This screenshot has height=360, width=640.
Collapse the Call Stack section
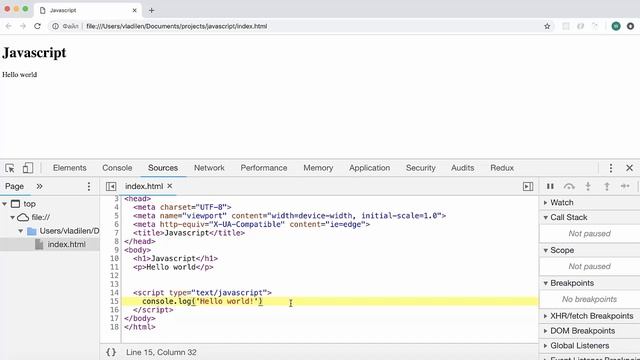tap(569, 217)
